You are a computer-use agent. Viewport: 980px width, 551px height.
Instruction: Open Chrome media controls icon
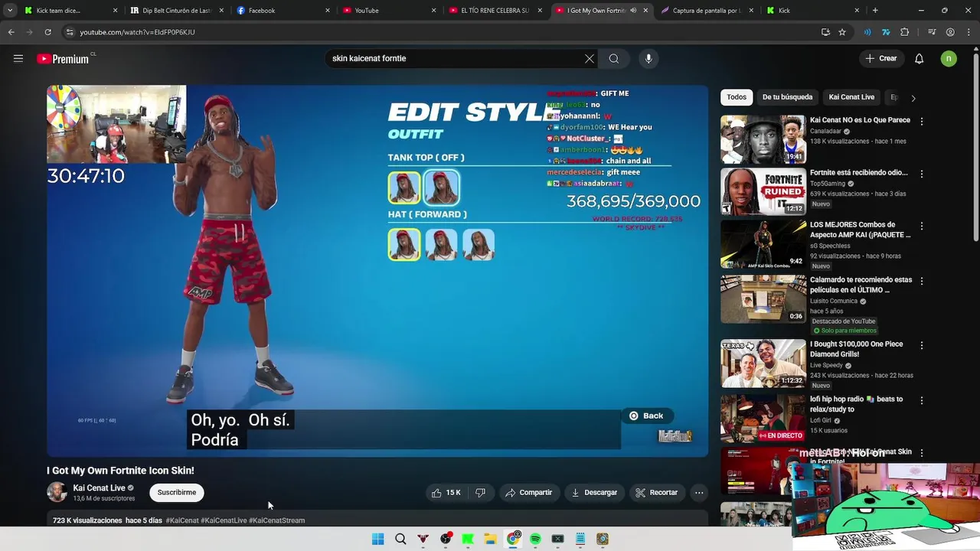coord(932,32)
